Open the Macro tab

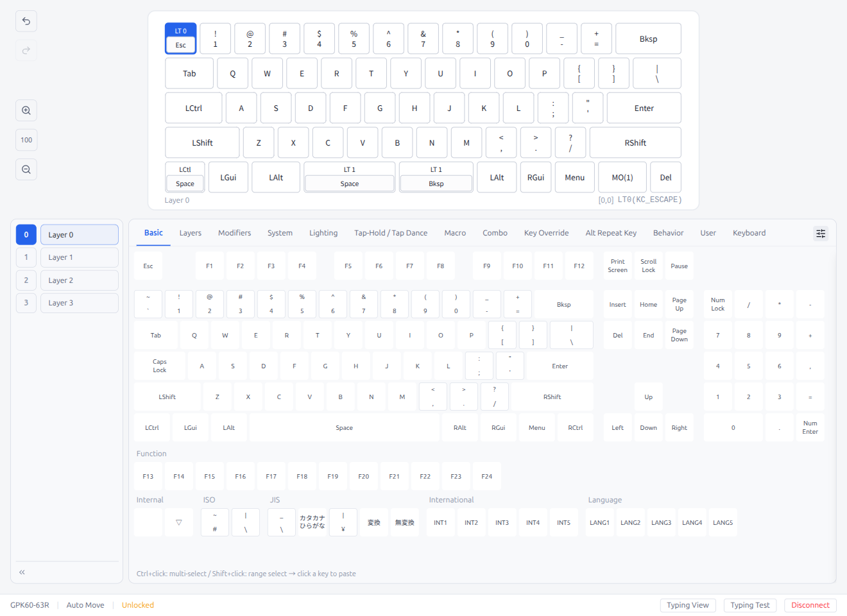(455, 233)
